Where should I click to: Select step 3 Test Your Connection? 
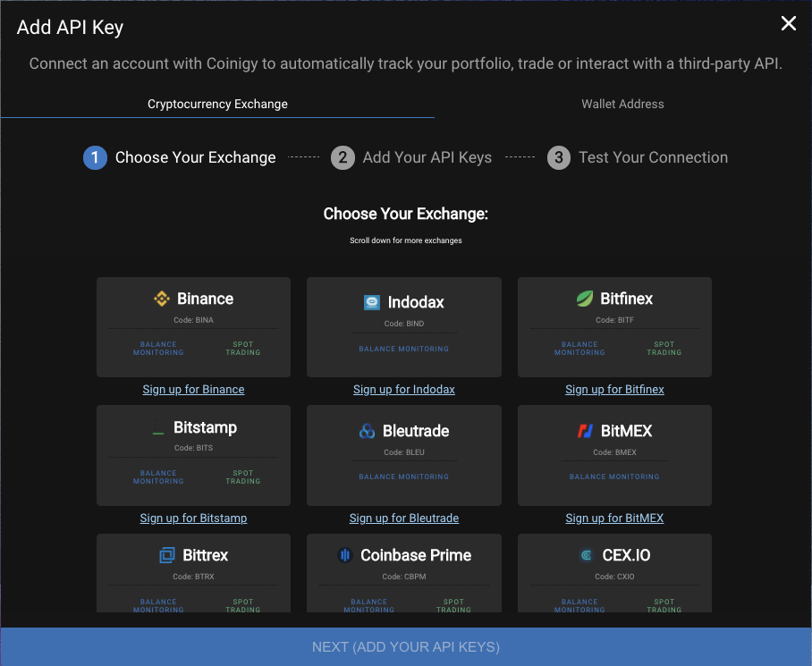coord(638,157)
